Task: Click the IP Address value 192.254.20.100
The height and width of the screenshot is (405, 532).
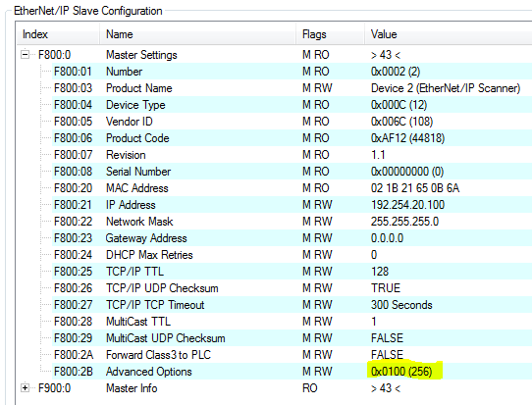Action: coord(407,205)
